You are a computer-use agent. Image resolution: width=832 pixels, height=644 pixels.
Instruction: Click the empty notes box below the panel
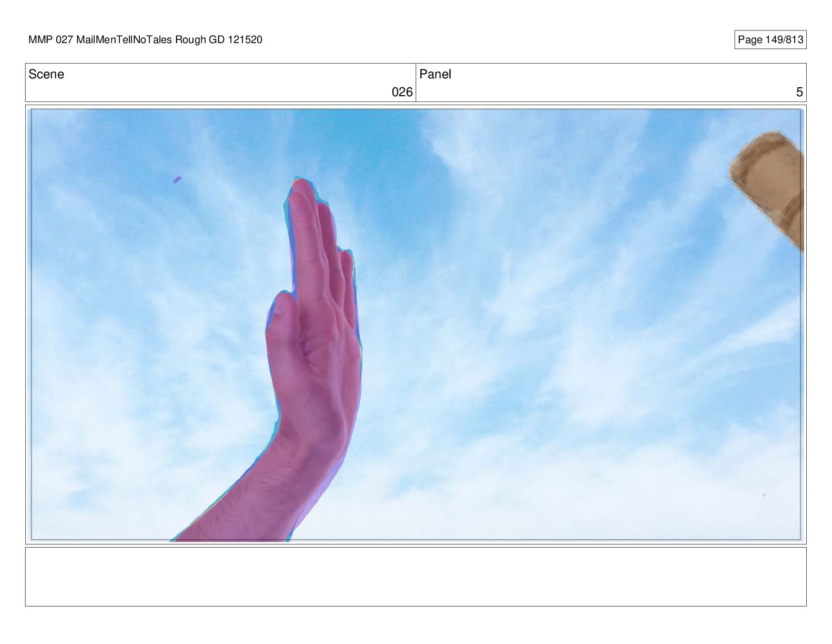[x=415, y=577]
